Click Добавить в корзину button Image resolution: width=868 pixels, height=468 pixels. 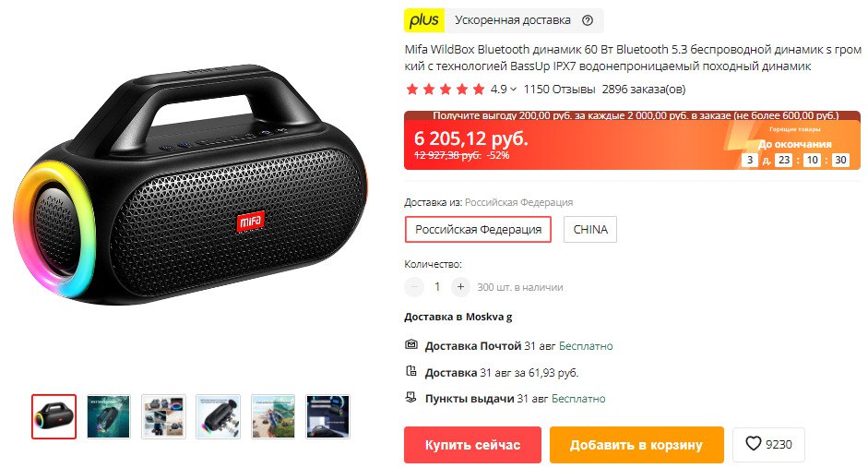coord(636,445)
